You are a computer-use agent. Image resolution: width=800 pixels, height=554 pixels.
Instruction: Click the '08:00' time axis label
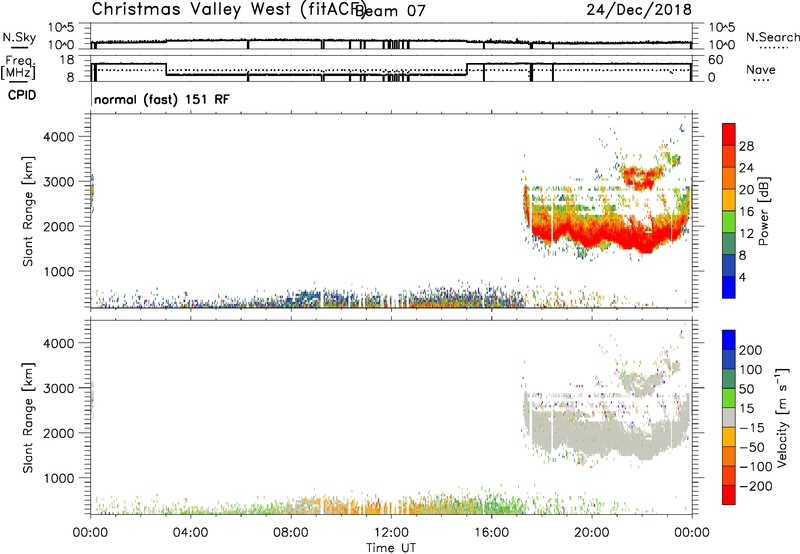coord(291,533)
